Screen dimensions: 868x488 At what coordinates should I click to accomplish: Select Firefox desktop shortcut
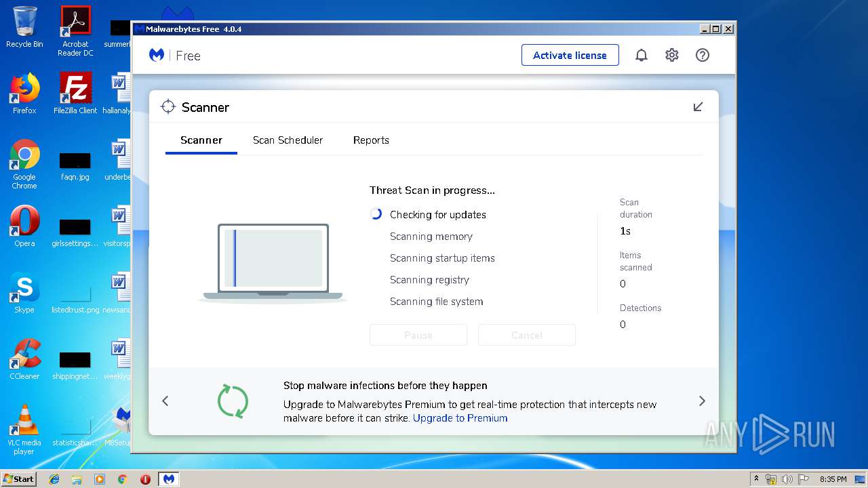pos(24,94)
